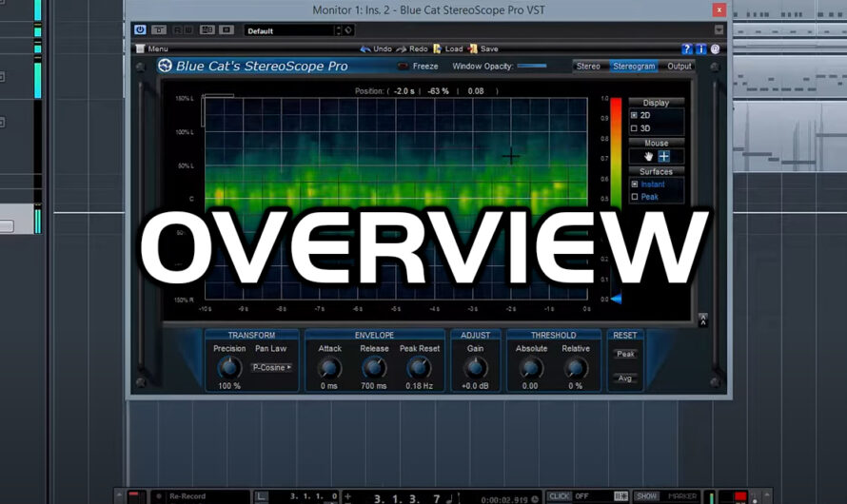The height and width of the screenshot is (504, 847).
Task: Click the 700 ms release value
Action: tap(374, 386)
